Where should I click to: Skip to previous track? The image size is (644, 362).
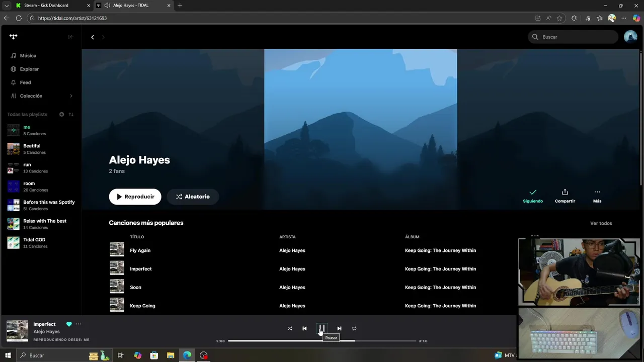(x=304, y=328)
